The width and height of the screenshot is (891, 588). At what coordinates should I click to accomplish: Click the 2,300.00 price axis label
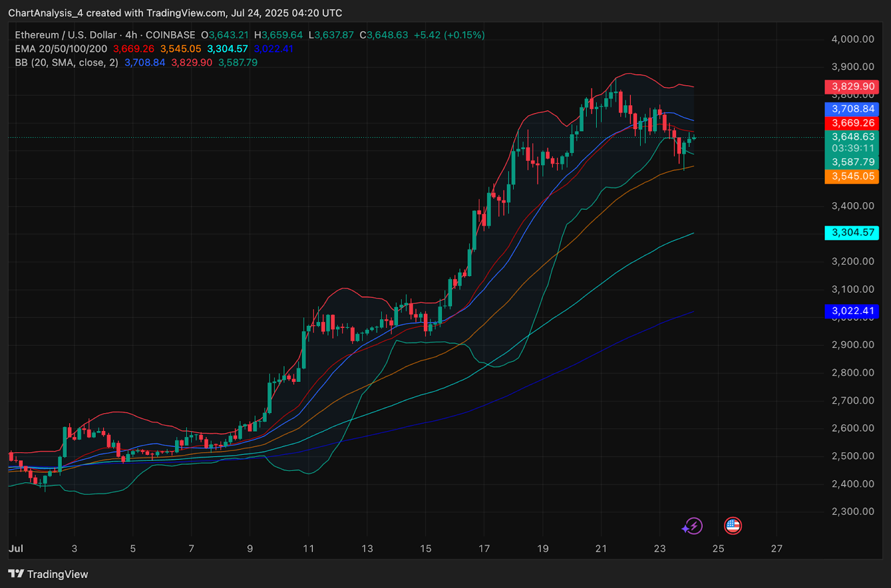[x=853, y=511]
